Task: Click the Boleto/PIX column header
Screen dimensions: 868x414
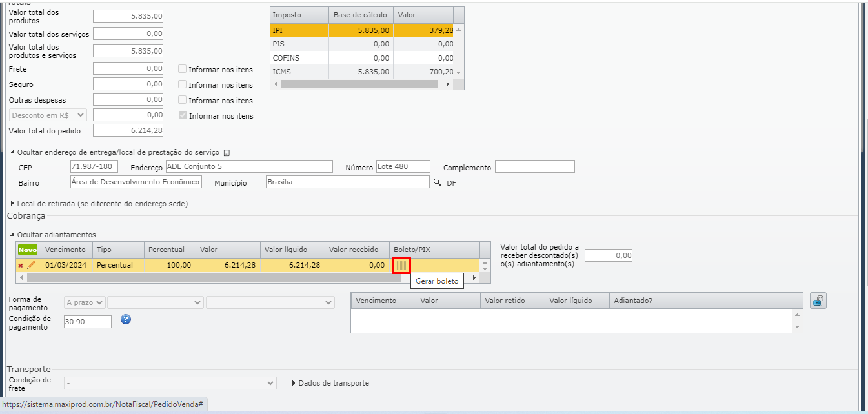Action: pos(434,250)
